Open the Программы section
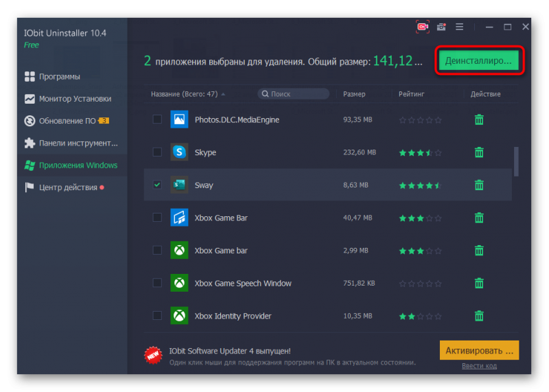The image size is (549, 392). point(72,76)
